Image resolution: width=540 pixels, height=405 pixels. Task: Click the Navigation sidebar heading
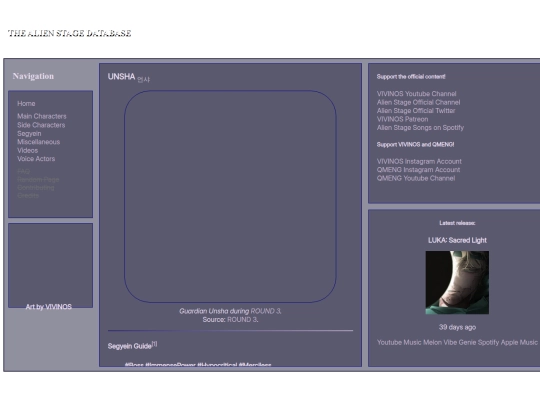[33, 76]
